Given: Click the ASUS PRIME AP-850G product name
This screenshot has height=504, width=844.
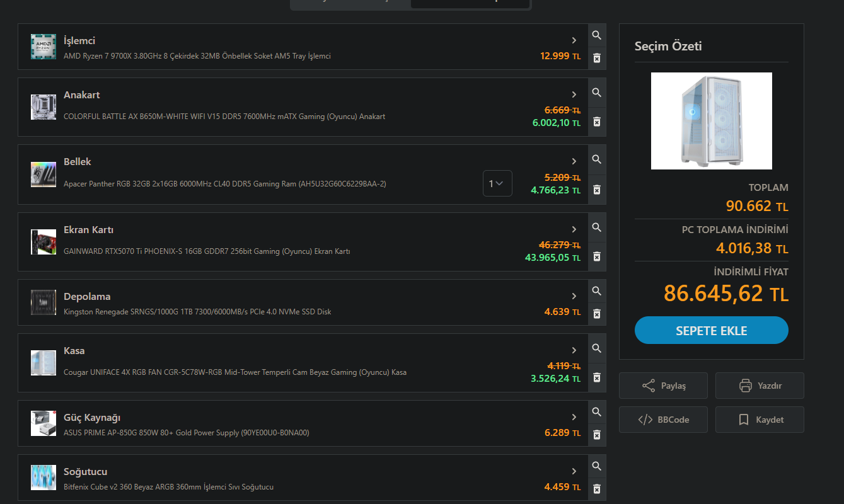Looking at the screenshot, I should (x=187, y=433).
